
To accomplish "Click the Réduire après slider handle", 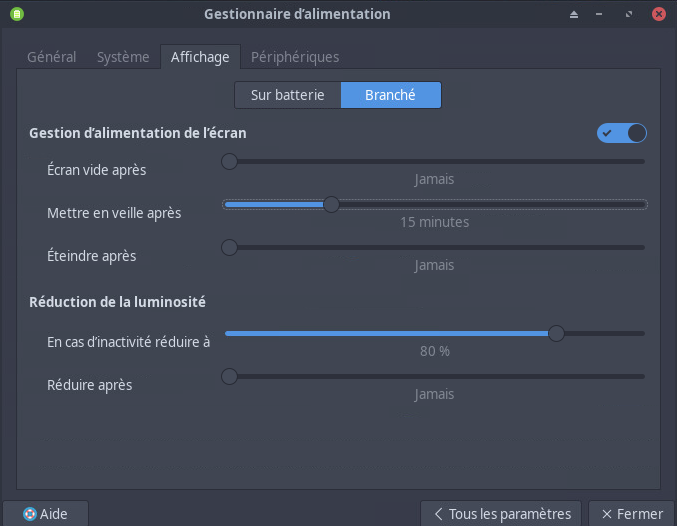I will [x=230, y=376].
